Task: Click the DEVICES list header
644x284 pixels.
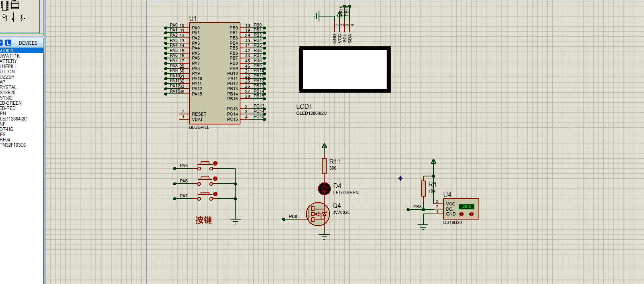Action: coord(28,43)
